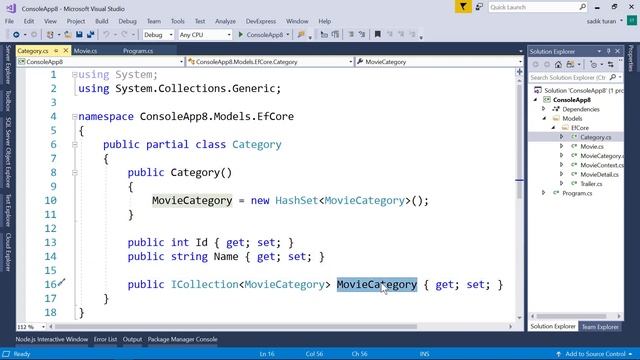
Task: Open the Any CPU platform dropdown
Action: (205, 35)
